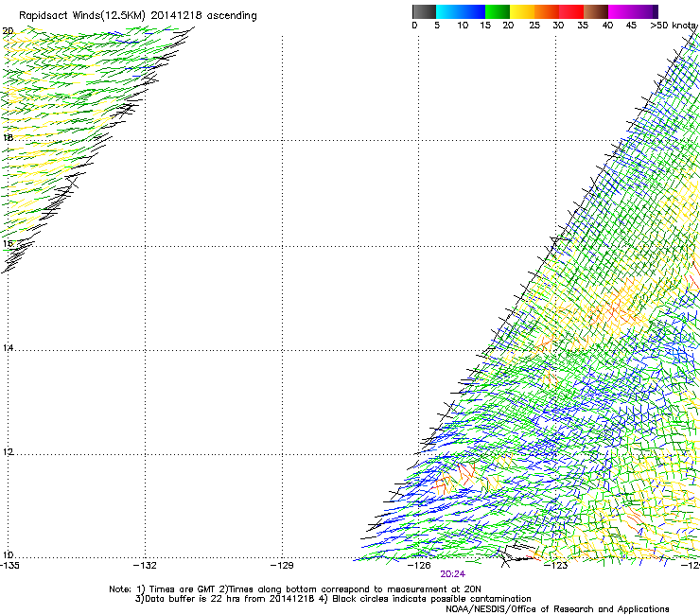Image resolution: width=700 pixels, height=615 pixels.
Task: Click the '>50 knots' legend label
Action: tap(674, 26)
